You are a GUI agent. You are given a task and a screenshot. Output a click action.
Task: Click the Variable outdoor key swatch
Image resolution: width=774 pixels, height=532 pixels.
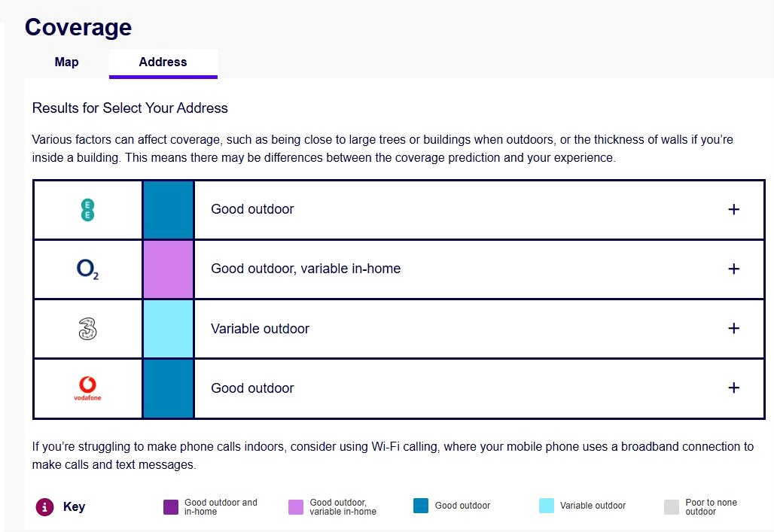pyautogui.click(x=547, y=506)
